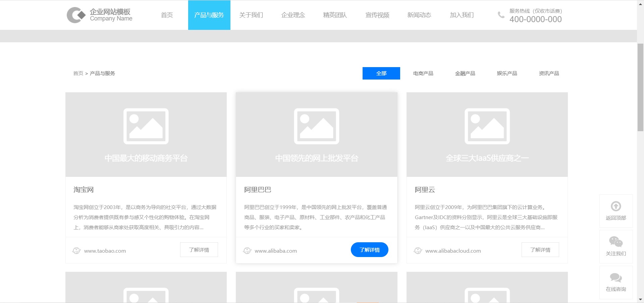Click the image placeholder icon in 淘宝网 card

coord(146,126)
